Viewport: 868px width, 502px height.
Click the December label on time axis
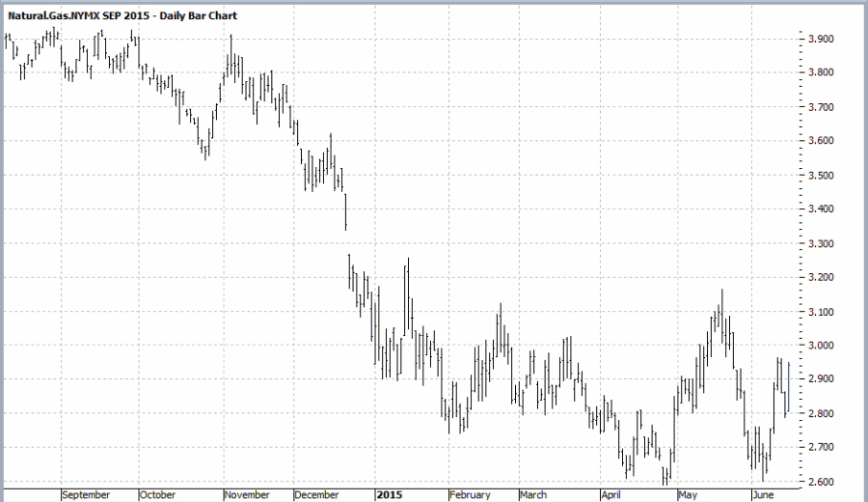click(316, 495)
